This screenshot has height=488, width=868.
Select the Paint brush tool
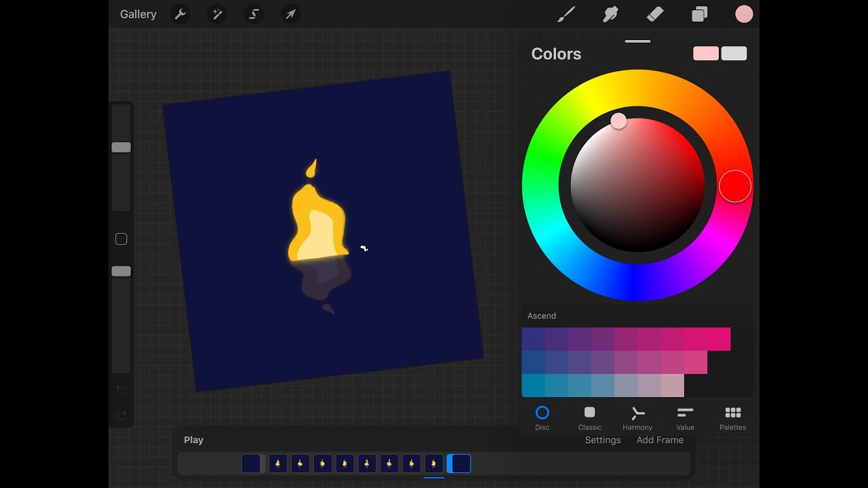566,14
